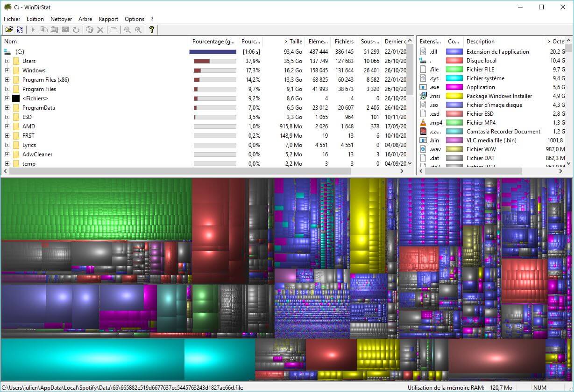This screenshot has width=574, height=392.
Task: Click the copy path toolbar icon
Action: click(44, 30)
